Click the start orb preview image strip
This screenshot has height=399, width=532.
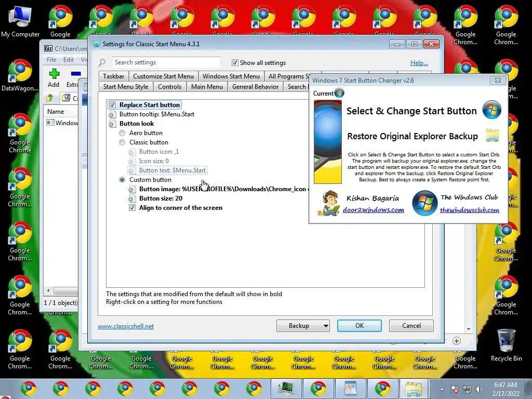(x=327, y=141)
